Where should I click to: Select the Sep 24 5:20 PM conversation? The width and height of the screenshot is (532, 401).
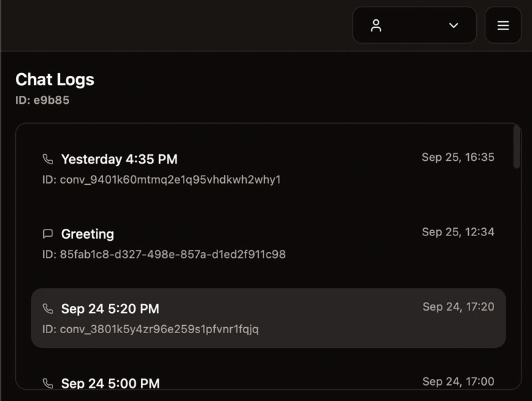point(110,309)
